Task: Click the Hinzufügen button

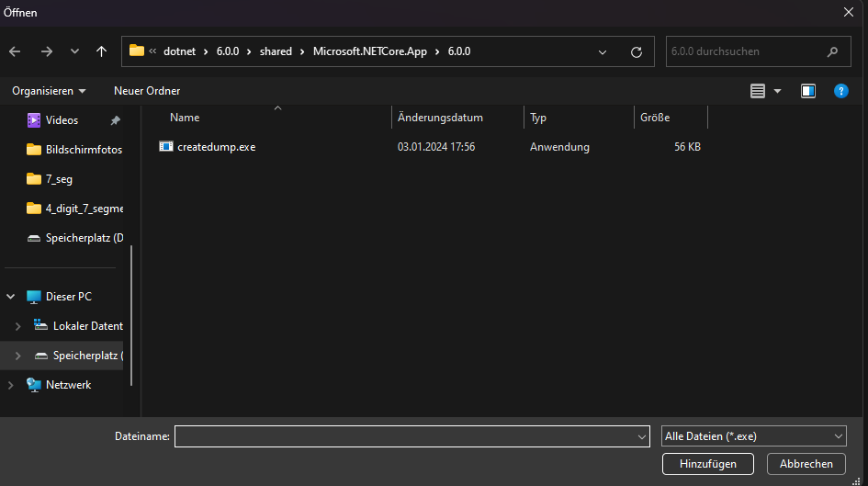Action: click(x=708, y=464)
